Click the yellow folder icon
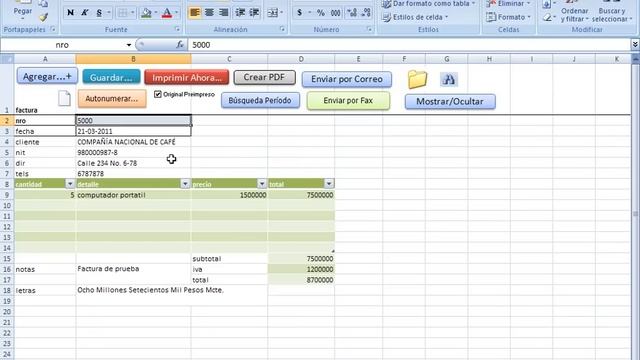 pos(417,79)
